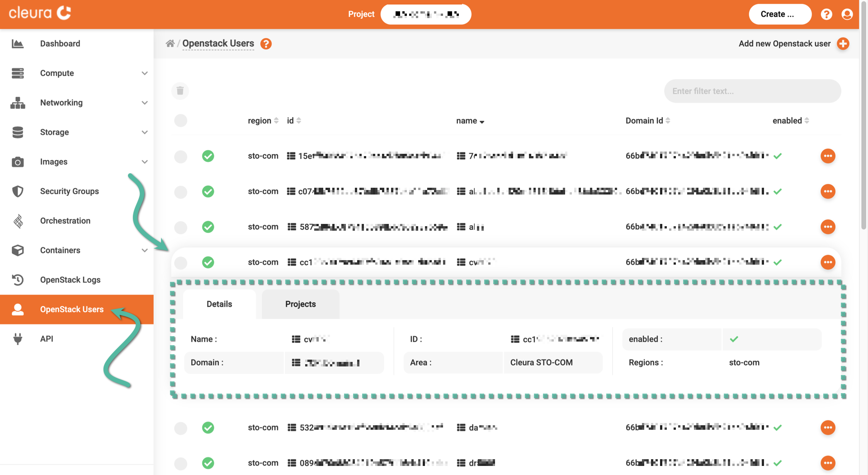Click the Dashboard chart icon in sidebar

18,44
